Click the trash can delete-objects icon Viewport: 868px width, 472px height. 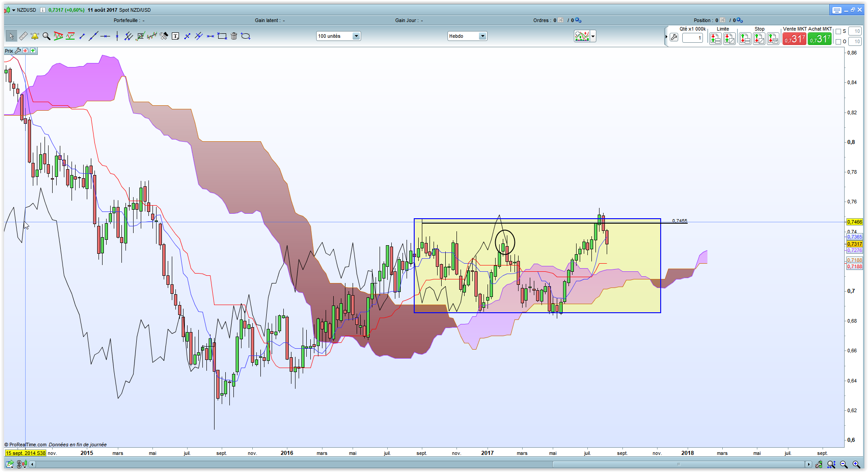(234, 36)
